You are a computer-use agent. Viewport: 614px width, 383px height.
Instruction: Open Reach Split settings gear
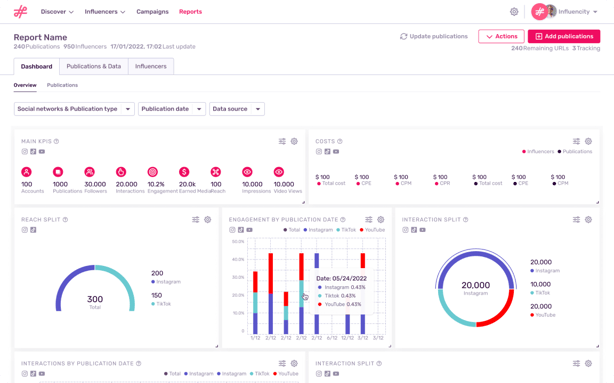(x=208, y=220)
